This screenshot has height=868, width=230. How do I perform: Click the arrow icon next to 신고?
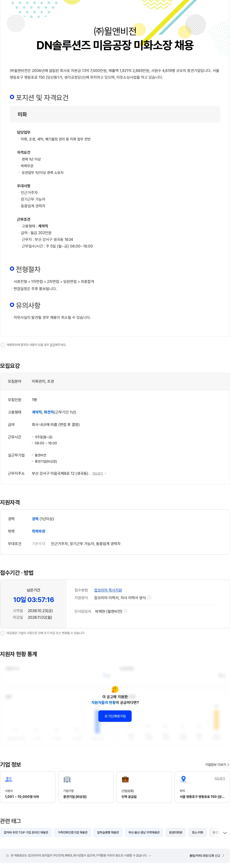[x=223, y=856]
